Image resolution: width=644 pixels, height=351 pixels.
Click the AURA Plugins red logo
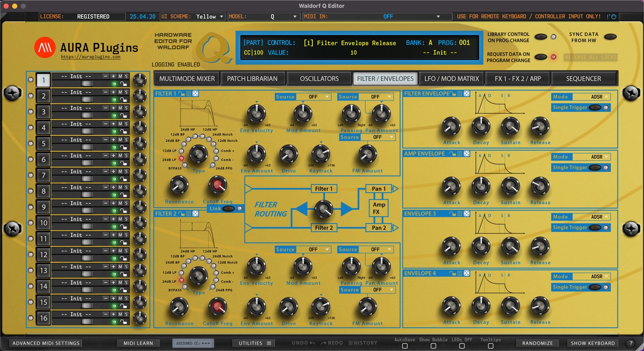tap(45, 47)
